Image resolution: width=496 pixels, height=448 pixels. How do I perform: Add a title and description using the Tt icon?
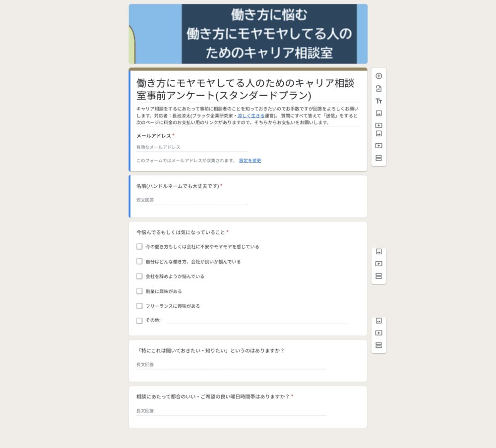click(378, 100)
